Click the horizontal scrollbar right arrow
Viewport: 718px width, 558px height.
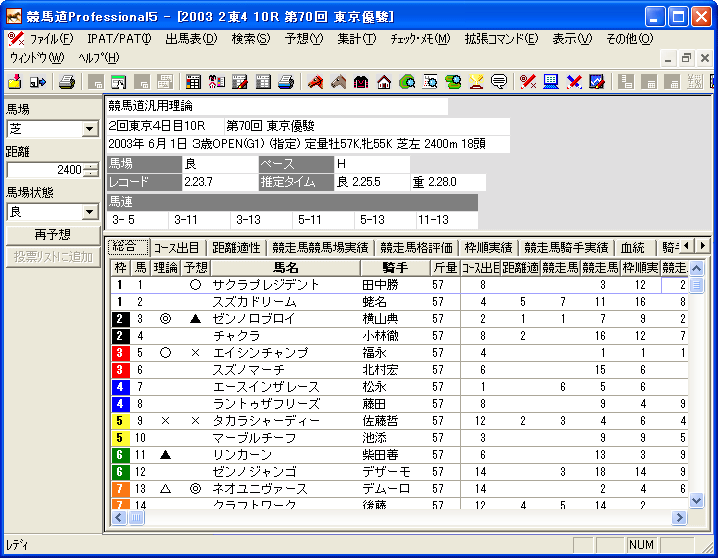point(680,518)
